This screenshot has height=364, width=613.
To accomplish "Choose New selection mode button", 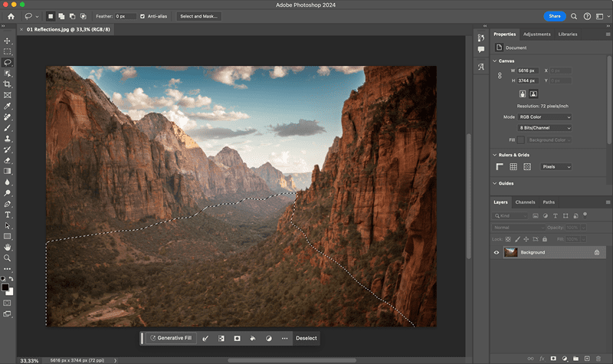I will pyautogui.click(x=51, y=16).
